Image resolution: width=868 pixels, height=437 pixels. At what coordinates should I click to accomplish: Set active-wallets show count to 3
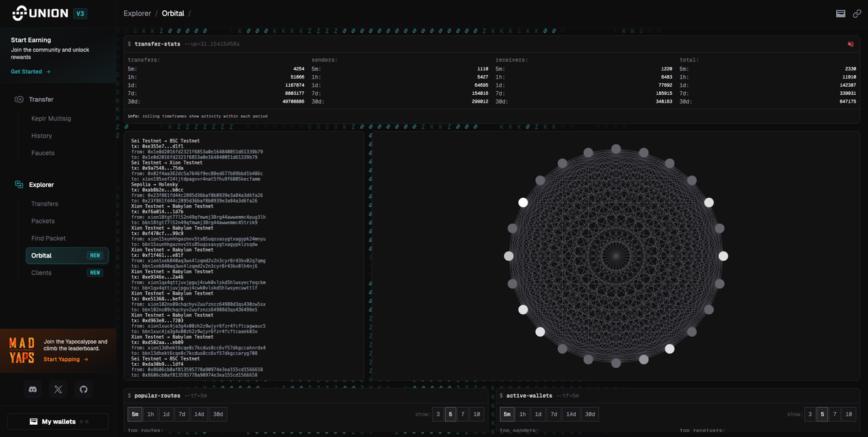(809, 414)
